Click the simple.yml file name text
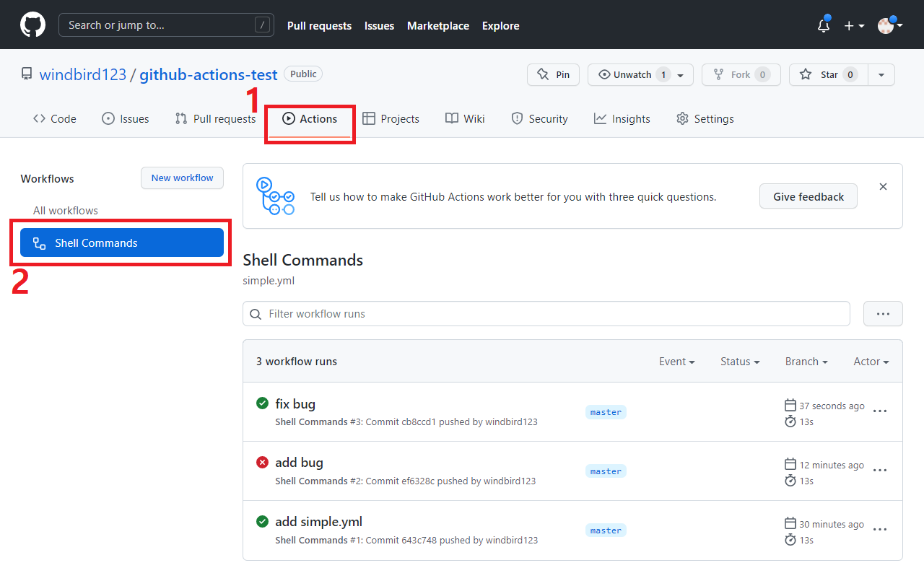This screenshot has height=568, width=924. pyautogui.click(x=269, y=280)
